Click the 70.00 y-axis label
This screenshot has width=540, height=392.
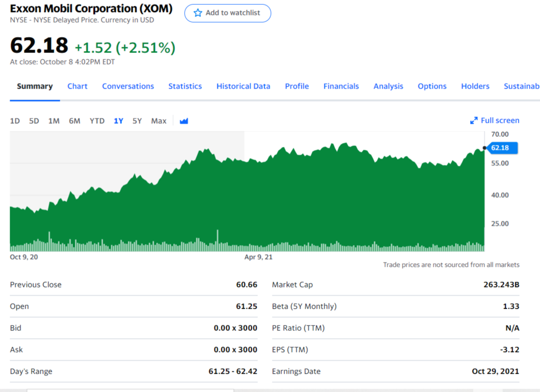click(499, 134)
